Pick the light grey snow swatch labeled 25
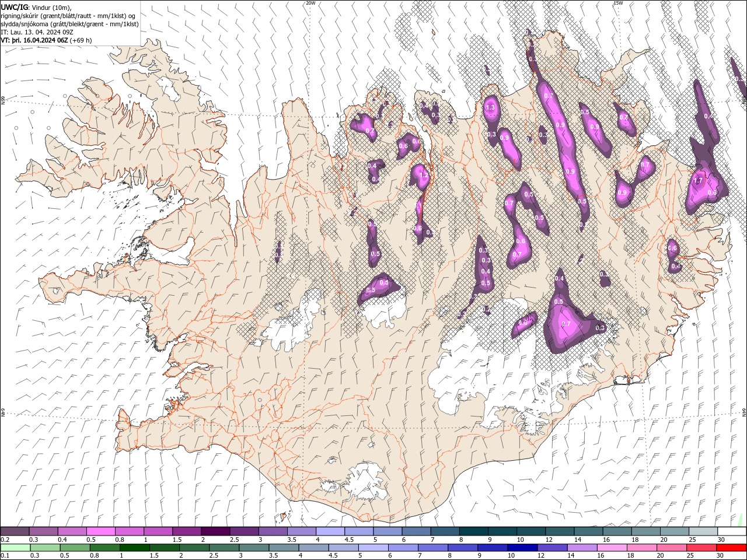Screen dimensions: 747x560 (x=703, y=531)
